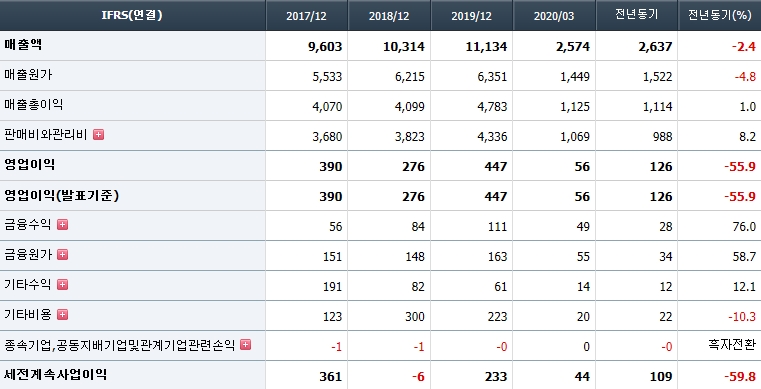Expand the 판매비와관리비 row
The width and height of the screenshot is (761, 389).
coord(99,134)
